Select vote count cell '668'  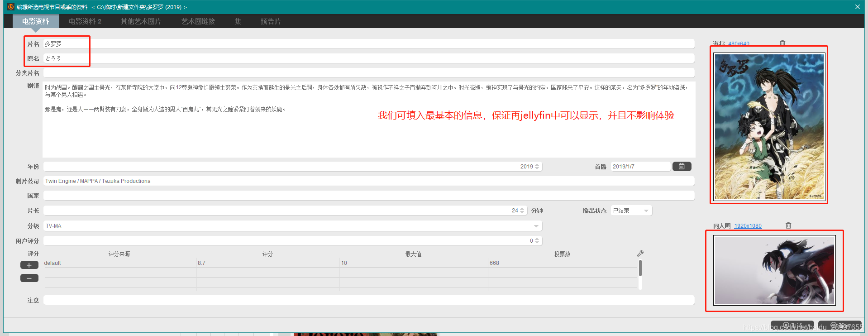coord(563,263)
